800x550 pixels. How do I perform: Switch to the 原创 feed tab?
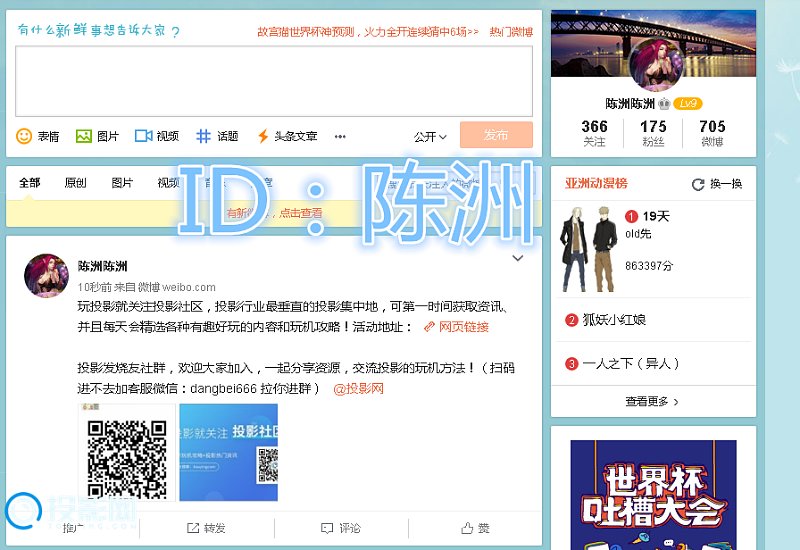(76, 183)
